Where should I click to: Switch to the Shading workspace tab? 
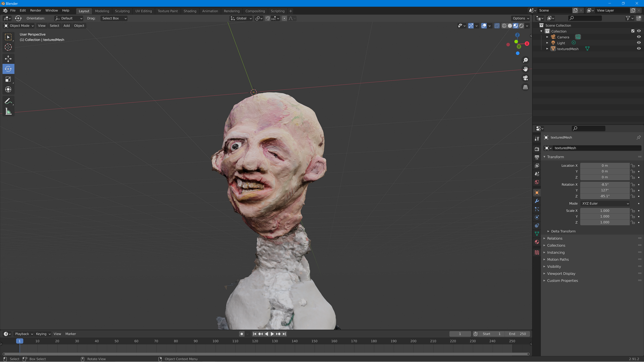(190, 11)
